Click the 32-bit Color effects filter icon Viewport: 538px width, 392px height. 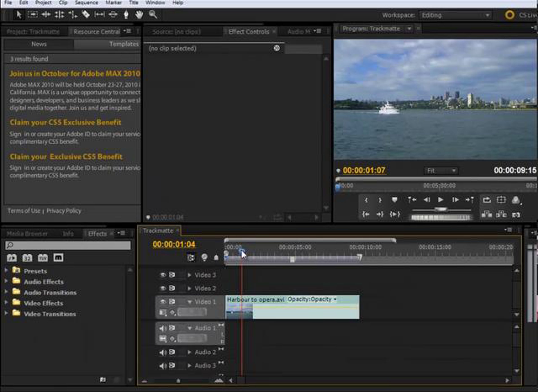[x=27, y=258]
